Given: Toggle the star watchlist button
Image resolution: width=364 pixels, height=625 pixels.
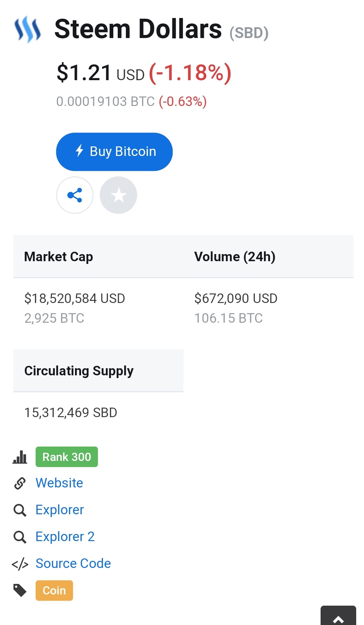Looking at the screenshot, I should point(118,195).
